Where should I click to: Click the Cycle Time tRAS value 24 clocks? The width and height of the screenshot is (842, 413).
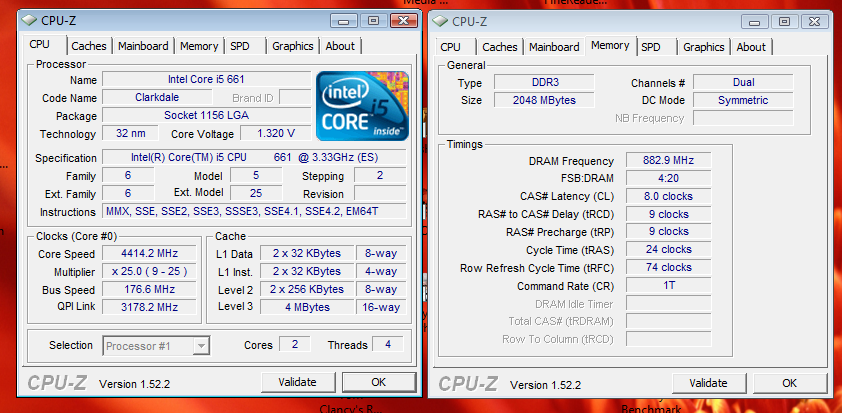(x=669, y=249)
